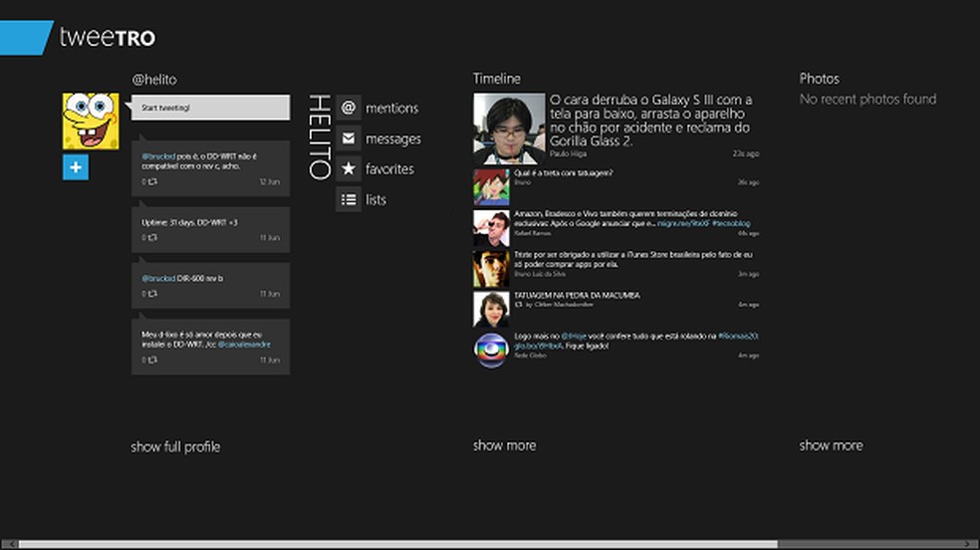Click the blue tweetro logo banner
980x550 pixels.
click(x=26, y=38)
